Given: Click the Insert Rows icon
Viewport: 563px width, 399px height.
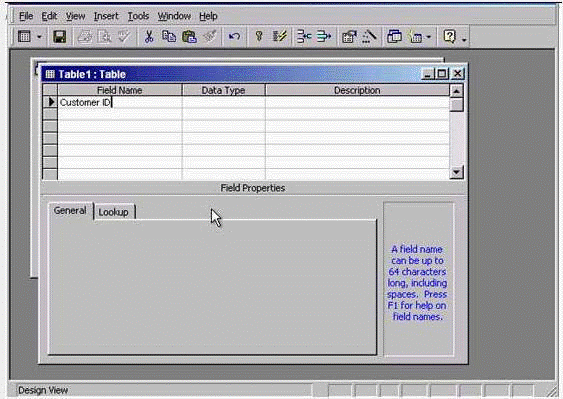Looking at the screenshot, I should (x=304, y=37).
